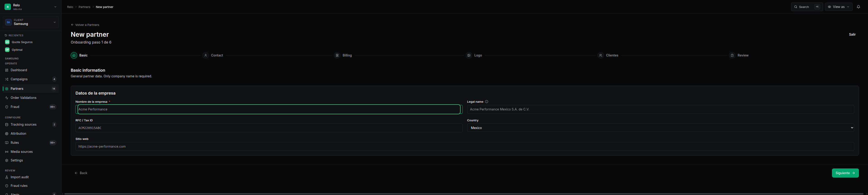
Task: Open Tracking sources in sidebar
Action: (31, 125)
